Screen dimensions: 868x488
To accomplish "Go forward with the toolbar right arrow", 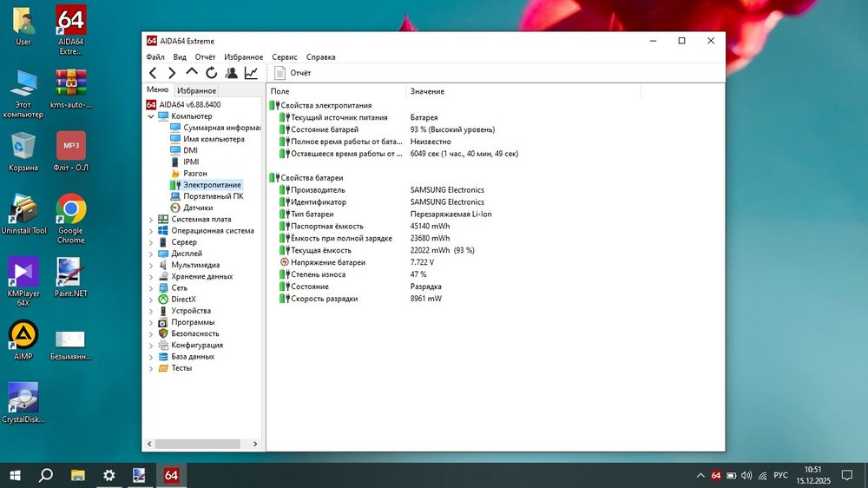I will coord(172,73).
